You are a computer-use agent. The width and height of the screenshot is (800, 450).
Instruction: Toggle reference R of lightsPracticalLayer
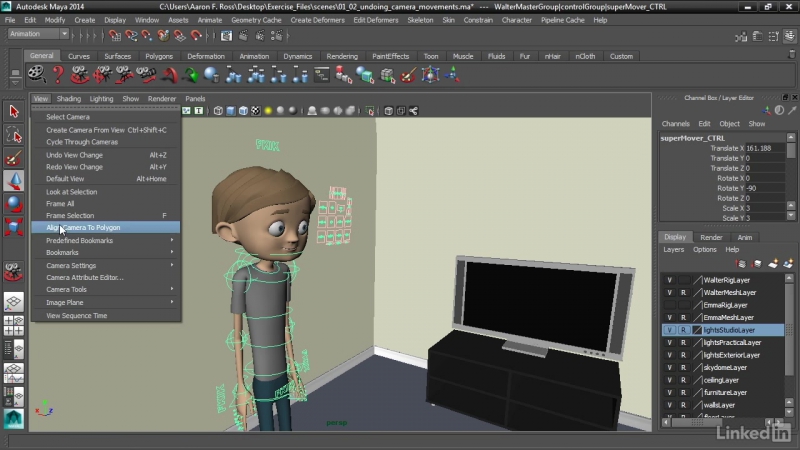tap(683, 342)
